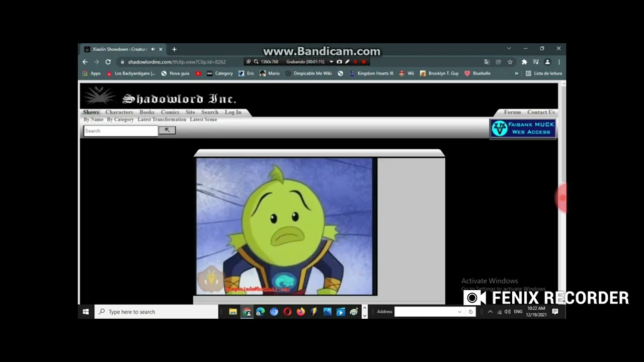The height and width of the screenshot is (362, 644).
Task: Click the browser forward arrow
Action: coord(96,62)
